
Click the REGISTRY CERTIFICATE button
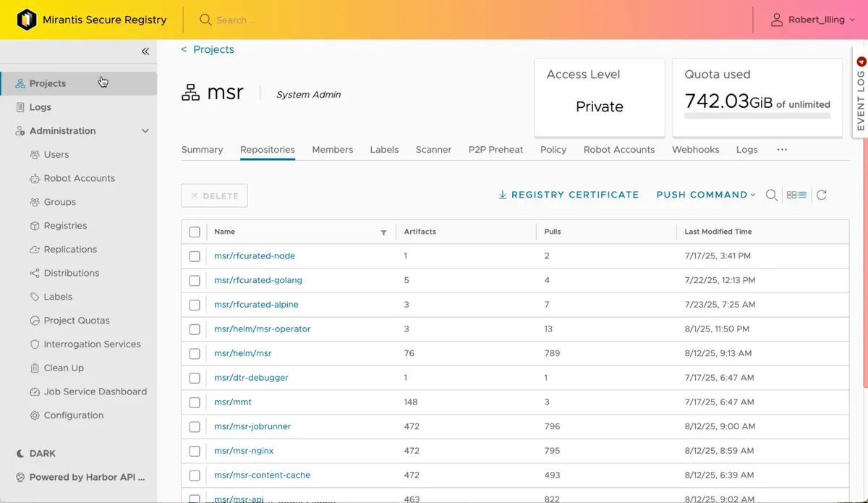(569, 195)
